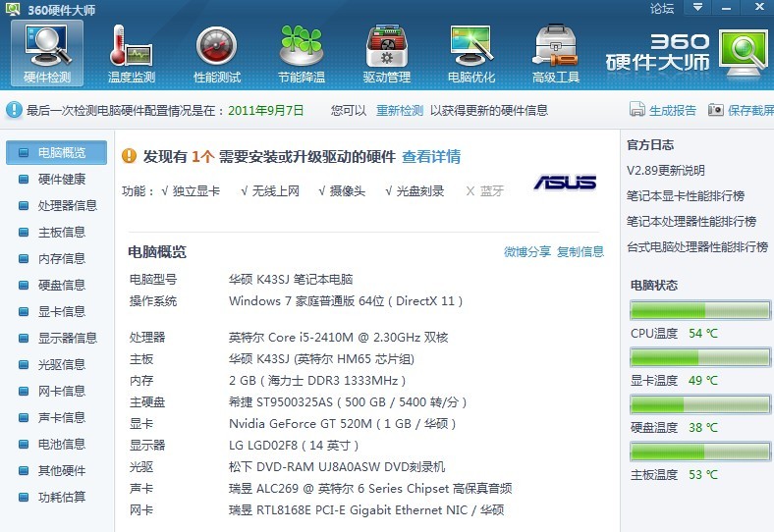Go to 功耗估算 in the sidebar
The height and width of the screenshot is (532, 774).
61,498
